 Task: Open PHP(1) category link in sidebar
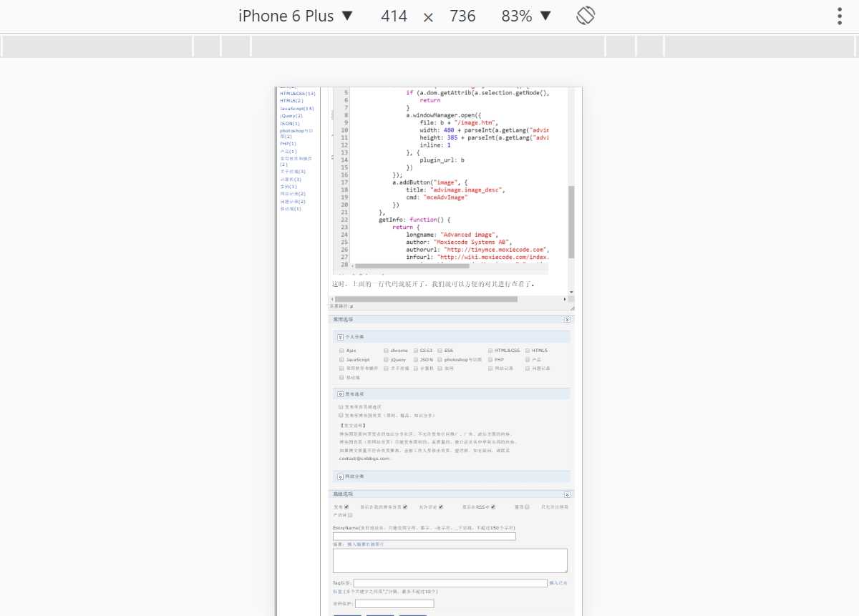[x=288, y=143]
